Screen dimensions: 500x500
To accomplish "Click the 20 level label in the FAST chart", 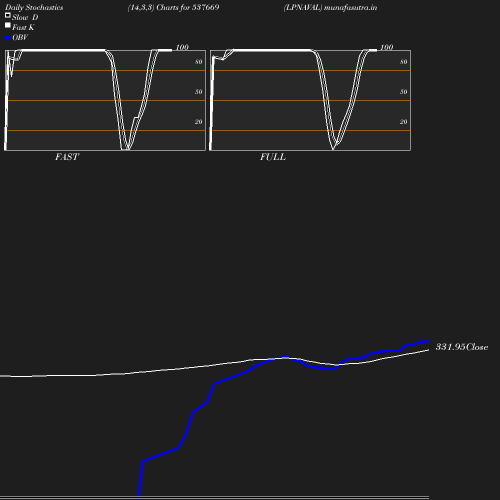I will pos(198,122).
